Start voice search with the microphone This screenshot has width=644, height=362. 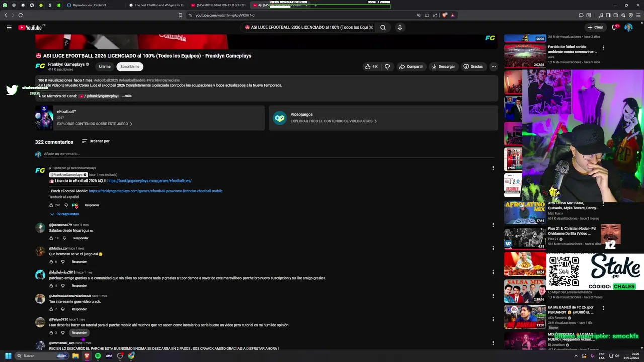tap(400, 27)
